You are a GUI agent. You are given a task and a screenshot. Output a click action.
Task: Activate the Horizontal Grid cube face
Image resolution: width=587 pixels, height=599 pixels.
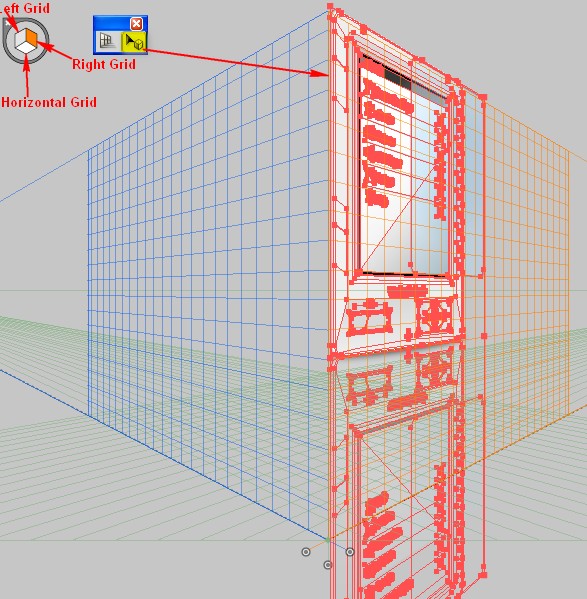[x=26, y=47]
